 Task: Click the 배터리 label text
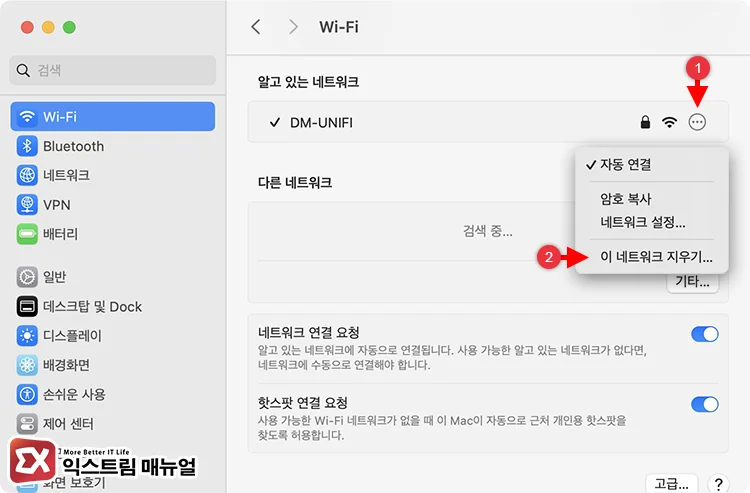click(x=60, y=234)
